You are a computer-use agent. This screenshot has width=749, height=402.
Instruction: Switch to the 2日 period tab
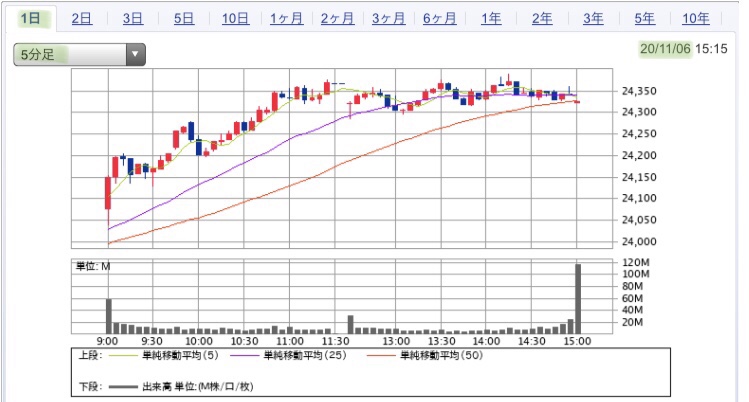82,19
